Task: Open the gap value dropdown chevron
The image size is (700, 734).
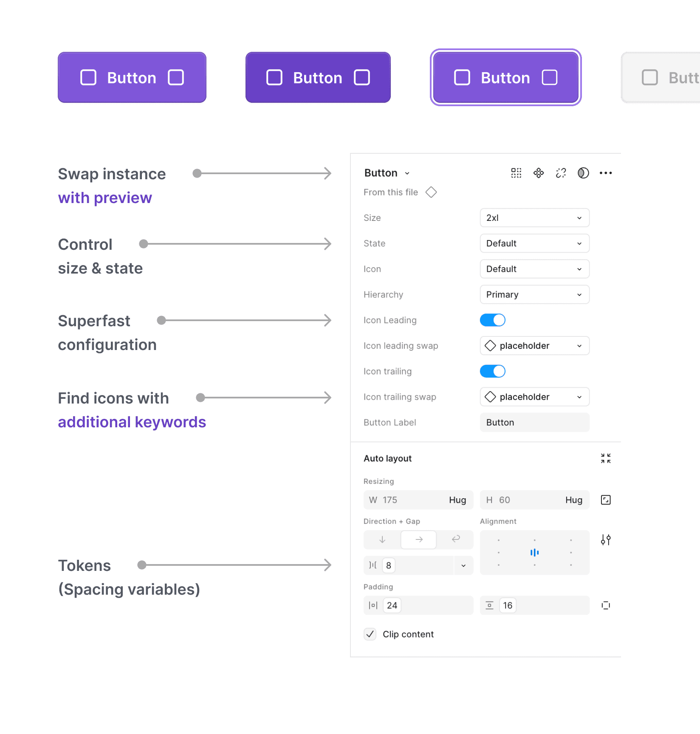Action: tap(463, 565)
